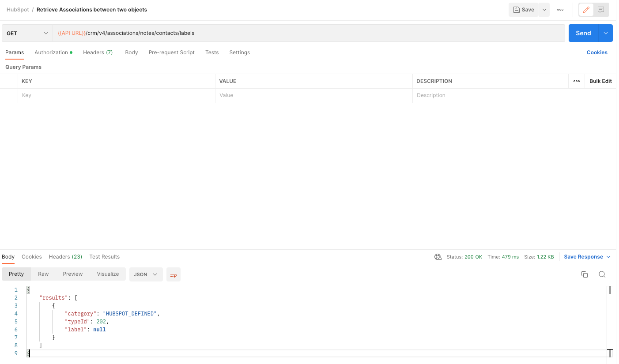
Task: Switch to the Headers (7) request tab
Action: (98, 52)
